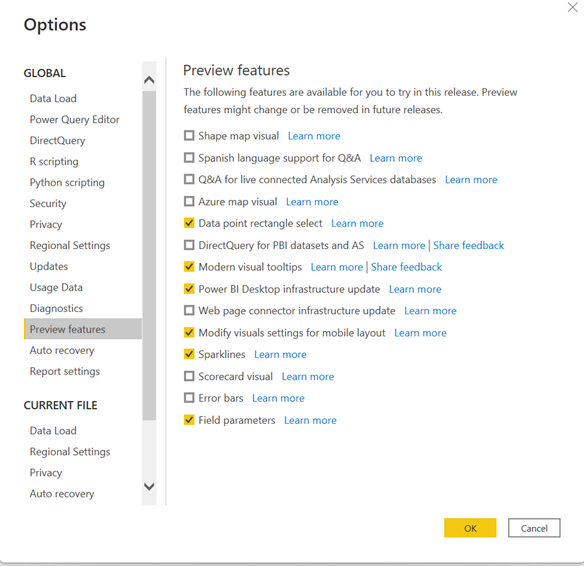
Task: Open Learn more for Field parameters
Action: 310,420
